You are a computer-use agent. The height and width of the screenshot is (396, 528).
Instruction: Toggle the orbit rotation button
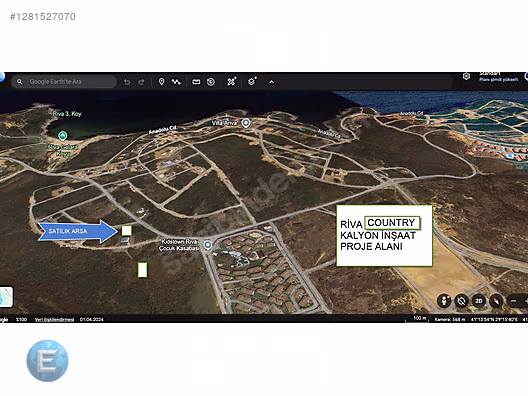click(x=461, y=300)
